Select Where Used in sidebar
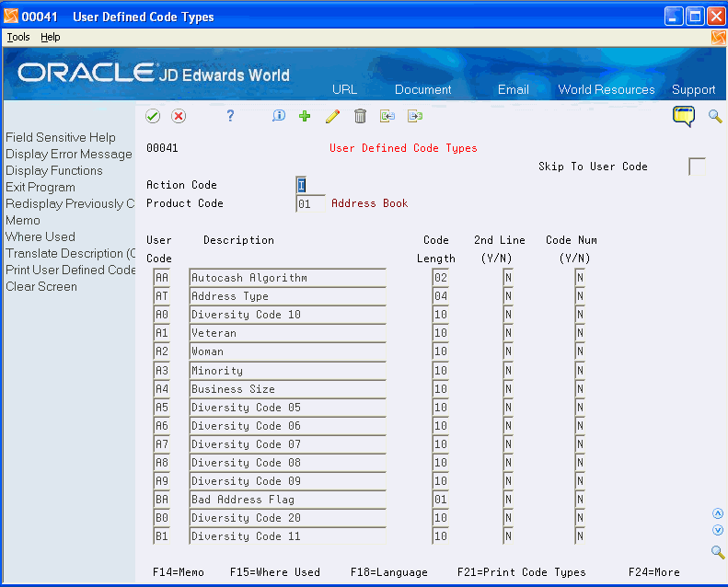Image resolution: width=728 pixels, height=587 pixels. [40, 237]
